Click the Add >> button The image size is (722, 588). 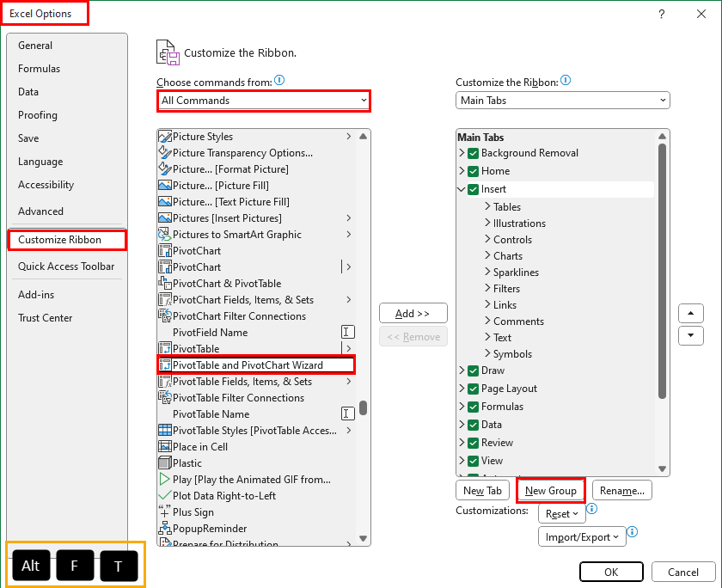(x=413, y=313)
